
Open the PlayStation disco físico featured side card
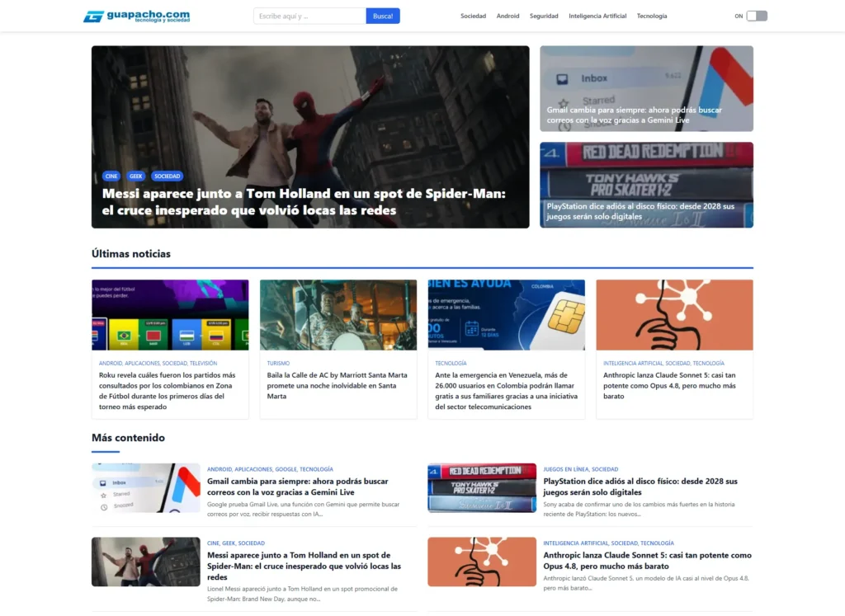[646, 185]
